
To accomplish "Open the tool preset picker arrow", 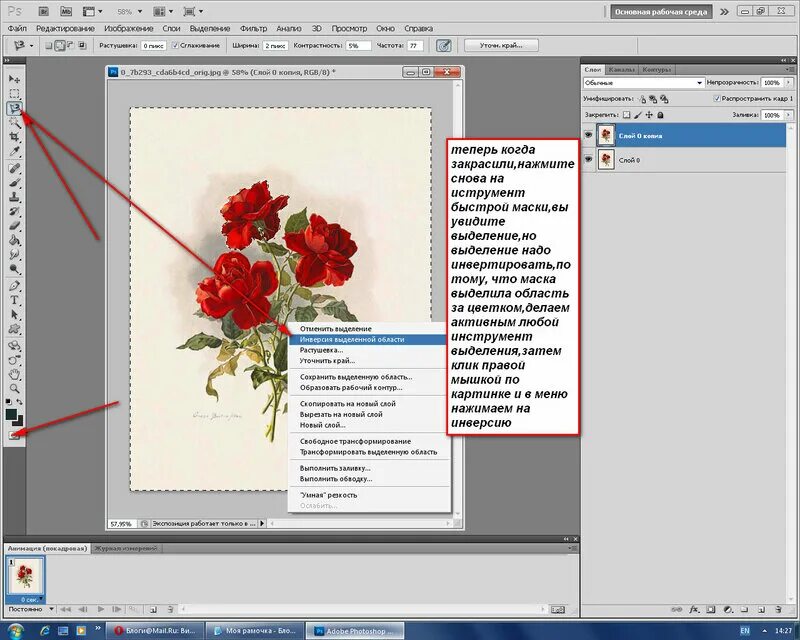I will 32,45.
